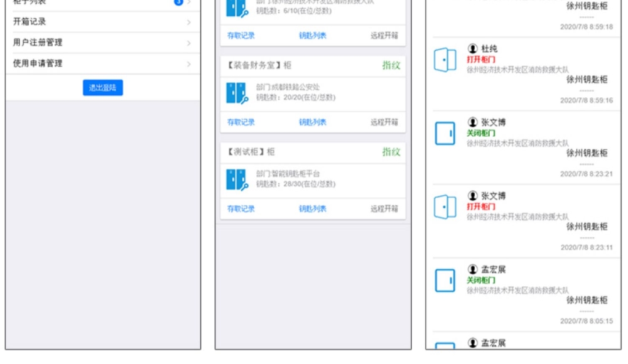Click open-door icon beside 张文博 打开柜门 record

[445, 206]
